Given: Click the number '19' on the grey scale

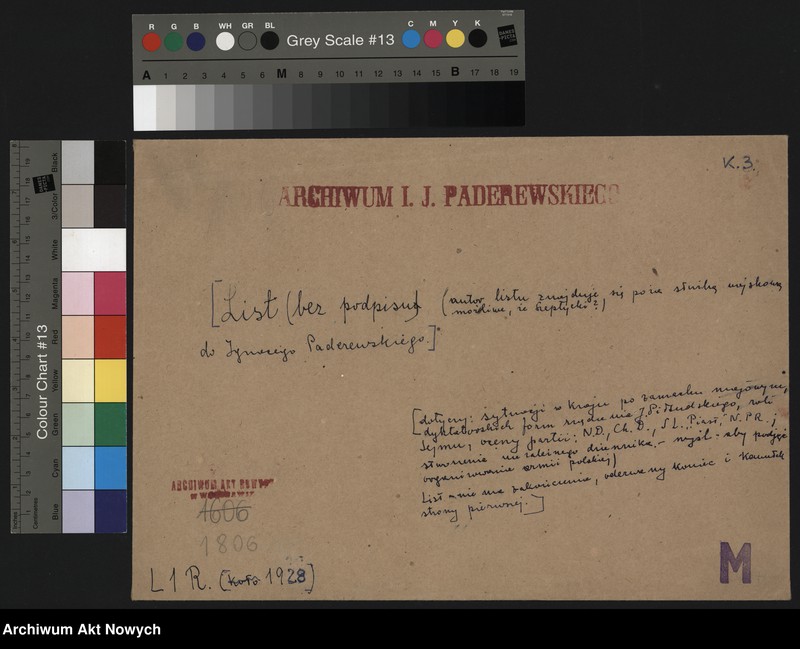Looking at the screenshot, I should coord(514,72).
